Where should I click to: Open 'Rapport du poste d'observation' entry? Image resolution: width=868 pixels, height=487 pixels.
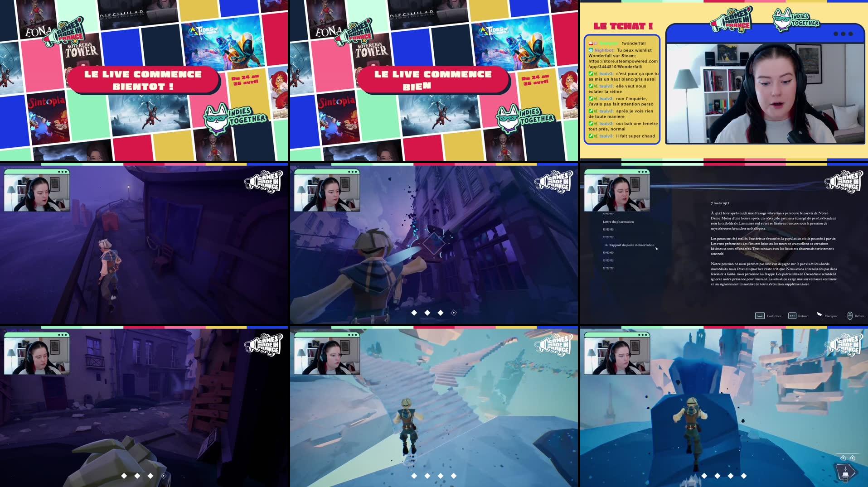click(x=631, y=245)
